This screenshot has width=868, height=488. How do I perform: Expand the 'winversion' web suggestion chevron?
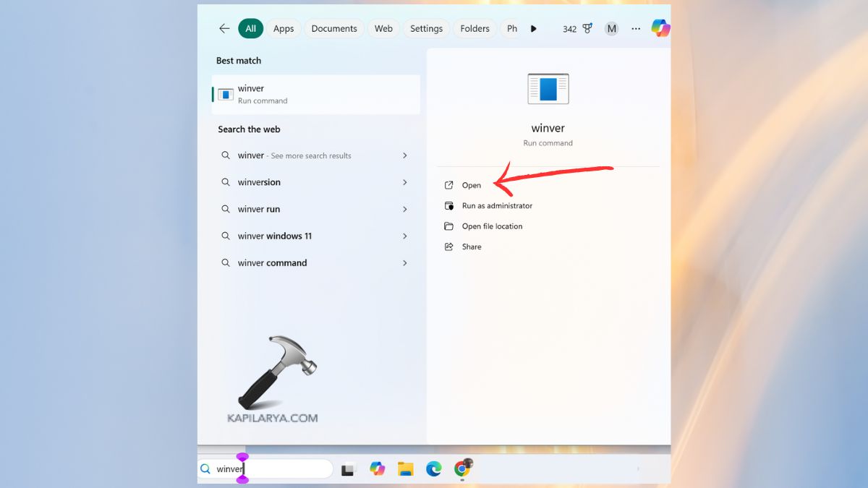(x=404, y=182)
